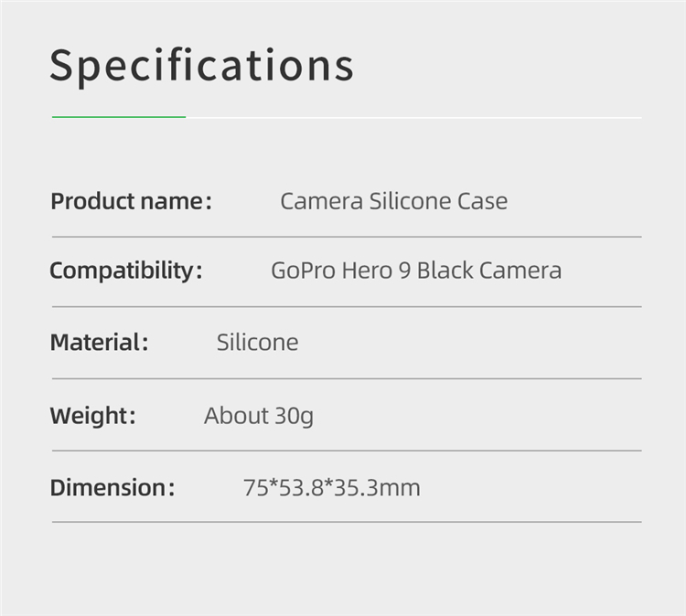Select the Weight label
The height and width of the screenshot is (616, 686).
pyautogui.click(x=92, y=416)
